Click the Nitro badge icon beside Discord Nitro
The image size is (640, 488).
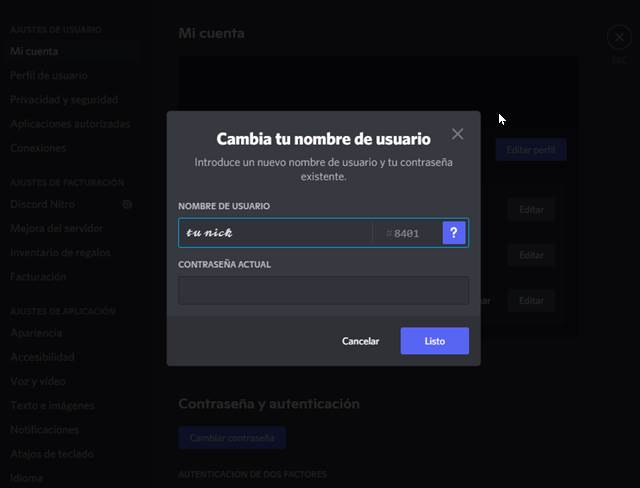127,204
